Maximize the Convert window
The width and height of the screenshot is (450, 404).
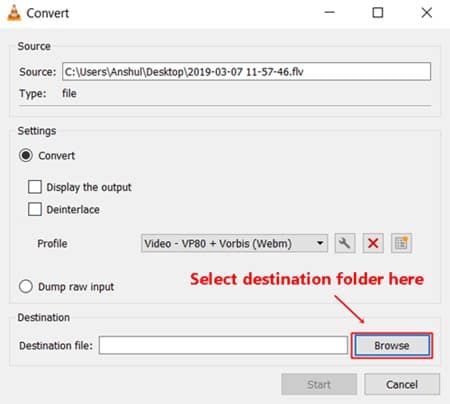pyautogui.click(x=378, y=13)
